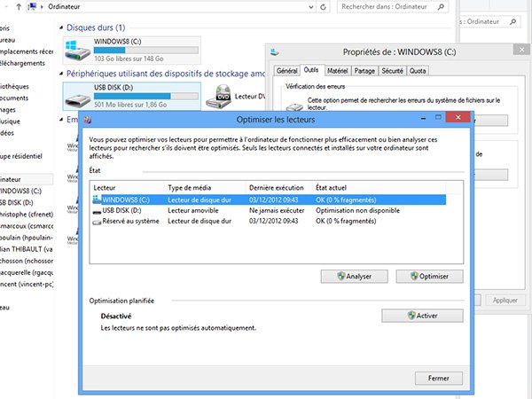
Task: Select Musique in the navigation pane
Action: pos(10,121)
